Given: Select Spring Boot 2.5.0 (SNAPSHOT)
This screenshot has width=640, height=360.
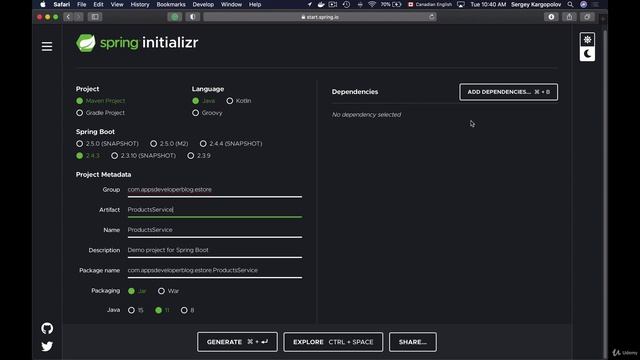Looking at the screenshot, I should [107, 144].
